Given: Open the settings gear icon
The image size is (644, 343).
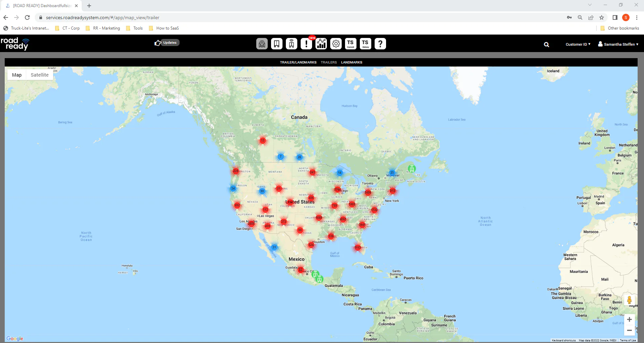Looking at the screenshot, I should click(x=336, y=44).
